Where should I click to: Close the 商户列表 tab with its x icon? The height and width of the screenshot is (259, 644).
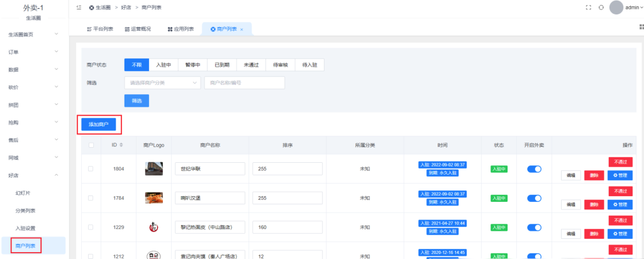(x=242, y=30)
